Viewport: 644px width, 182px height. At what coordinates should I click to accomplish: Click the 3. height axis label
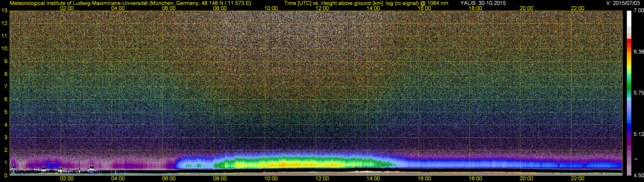6,137
